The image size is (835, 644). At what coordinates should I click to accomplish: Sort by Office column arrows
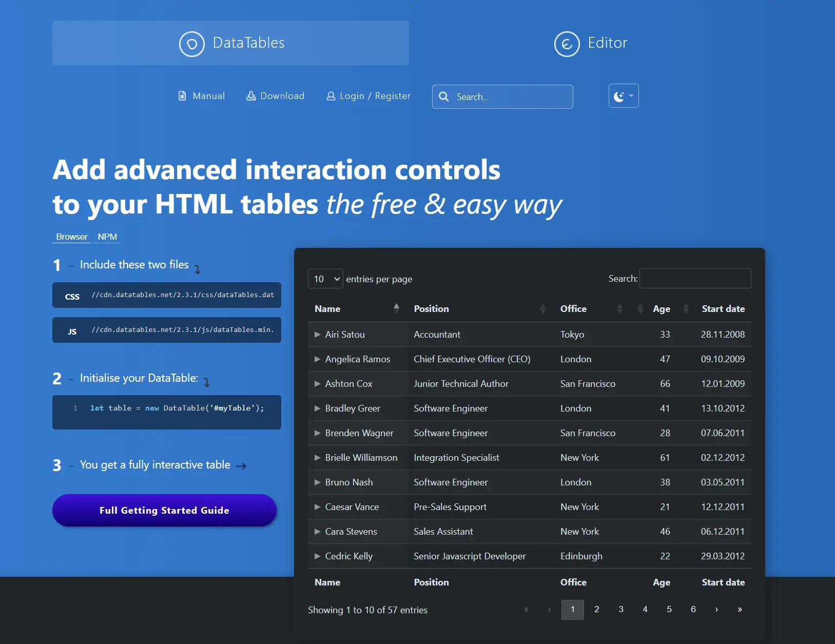tap(620, 308)
